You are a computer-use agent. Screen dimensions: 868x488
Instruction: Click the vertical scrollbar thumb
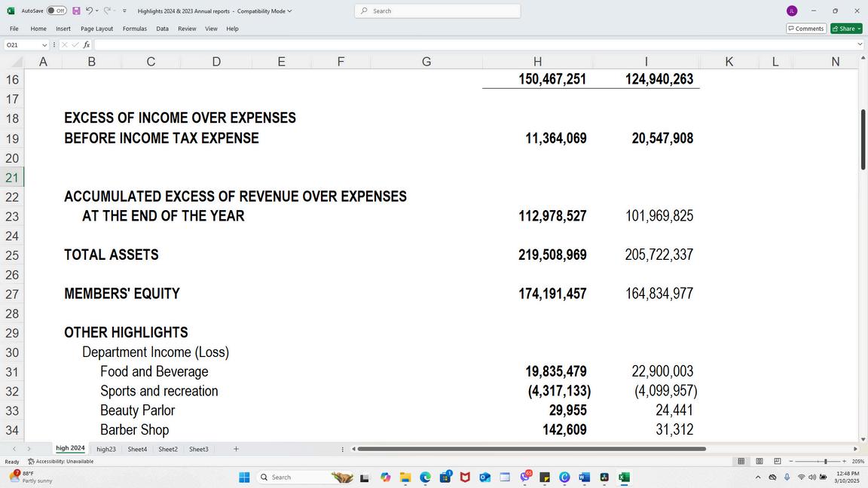[x=863, y=139]
